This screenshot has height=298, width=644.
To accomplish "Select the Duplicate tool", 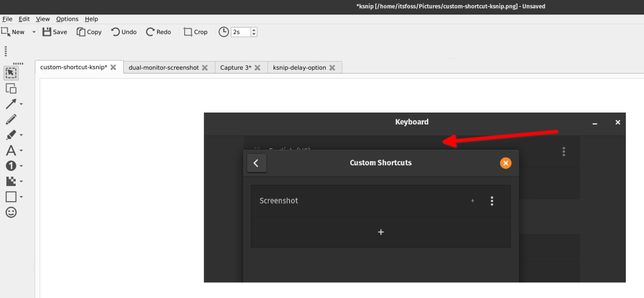I will 11,89.
